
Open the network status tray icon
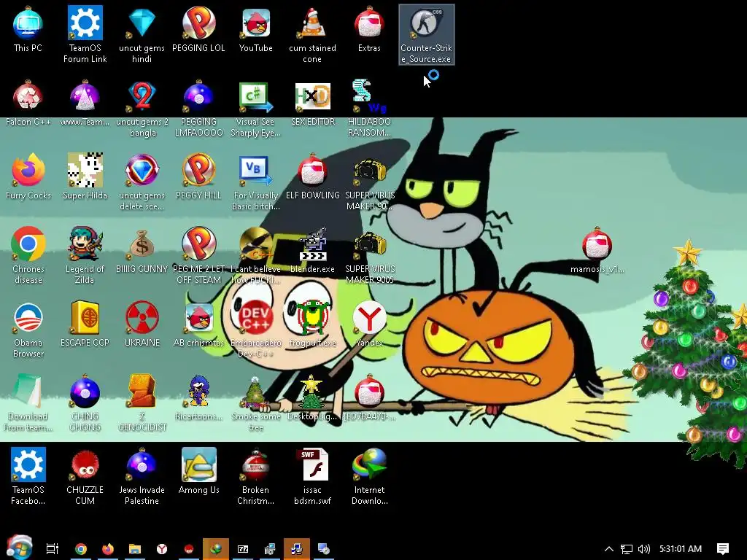coord(627,549)
